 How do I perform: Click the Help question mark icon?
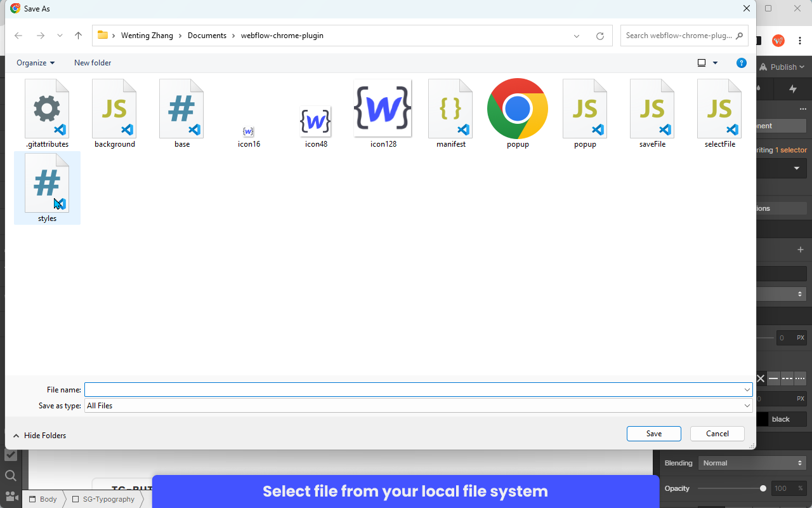[x=742, y=63]
